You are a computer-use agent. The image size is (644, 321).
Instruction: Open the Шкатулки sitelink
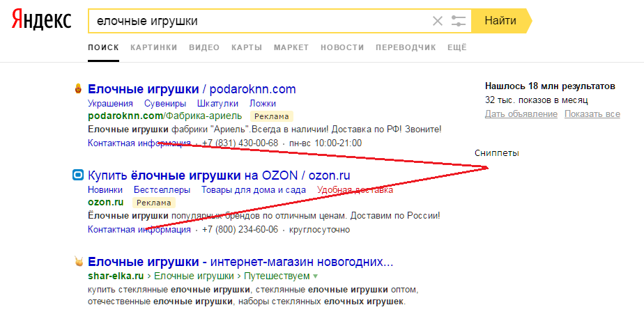click(x=217, y=104)
